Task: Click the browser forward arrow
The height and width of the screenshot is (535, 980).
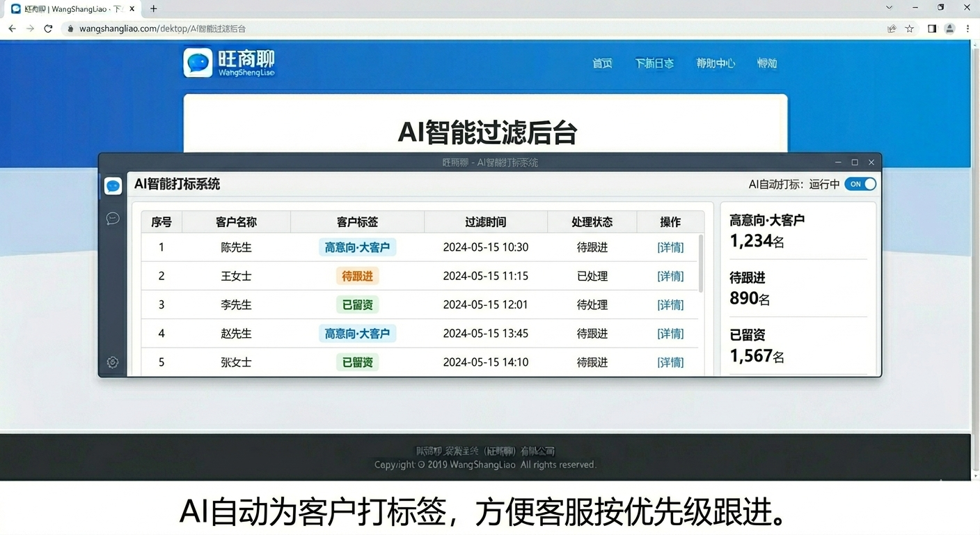Action: [x=29, y=29]
